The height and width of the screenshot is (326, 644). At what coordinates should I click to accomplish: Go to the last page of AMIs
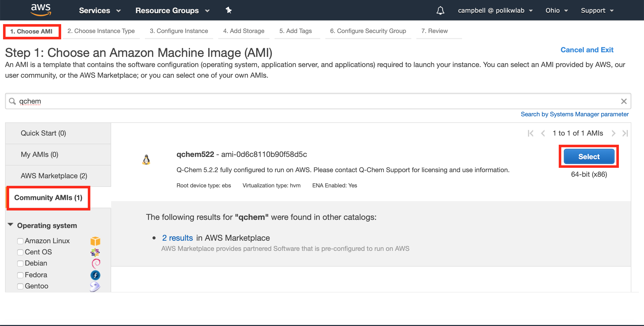(625, 133)
